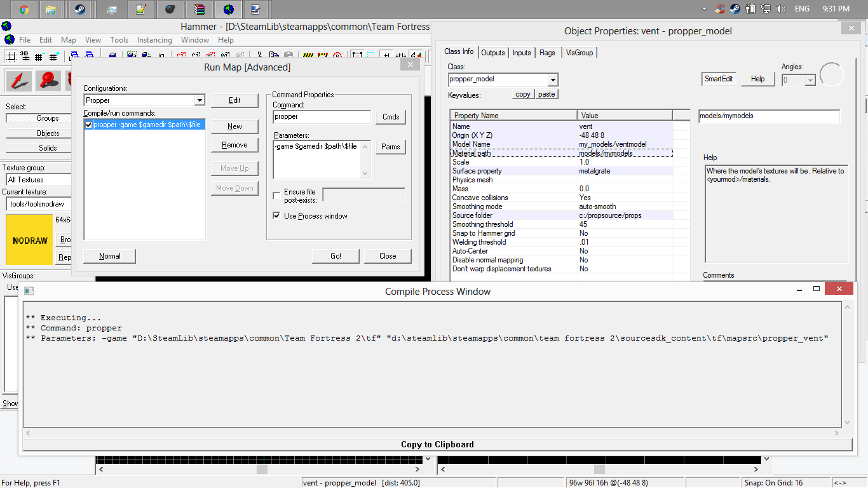The height and width of the screenshot is (488, 868).
Task: Open the File menu
Action: click(25, 39)
